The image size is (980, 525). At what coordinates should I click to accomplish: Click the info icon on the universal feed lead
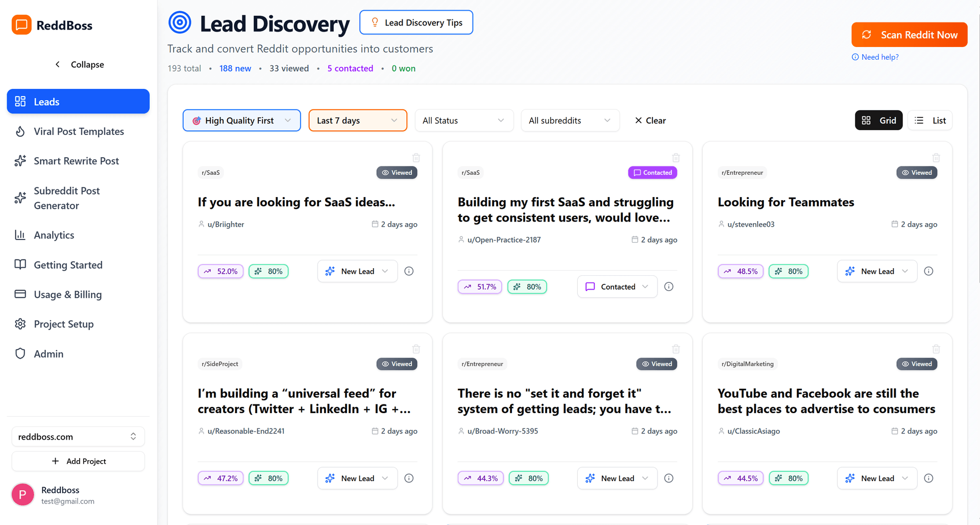(409, 478)
